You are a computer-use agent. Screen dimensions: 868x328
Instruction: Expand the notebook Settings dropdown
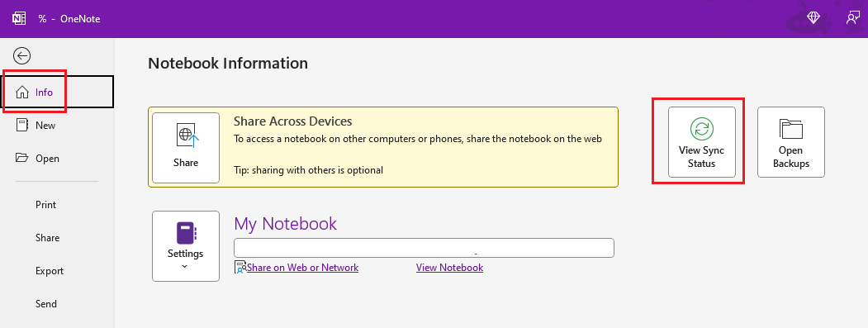[186, 246]
